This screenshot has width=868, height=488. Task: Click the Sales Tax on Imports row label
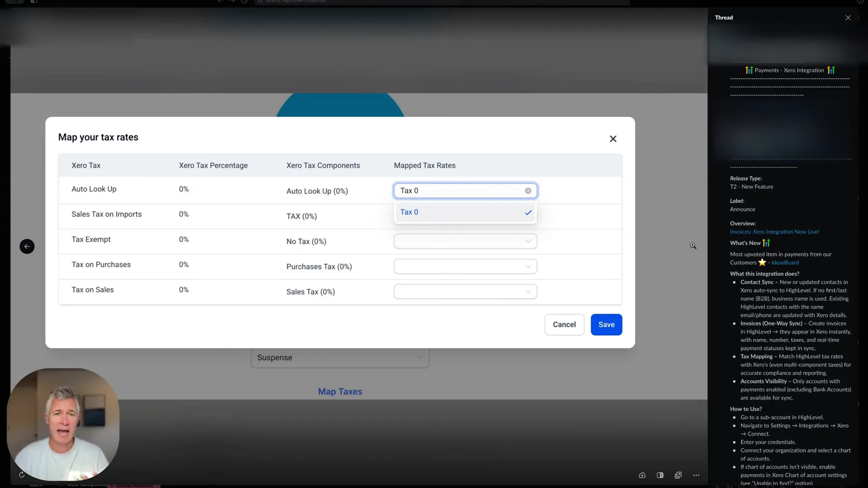point(107,214)
